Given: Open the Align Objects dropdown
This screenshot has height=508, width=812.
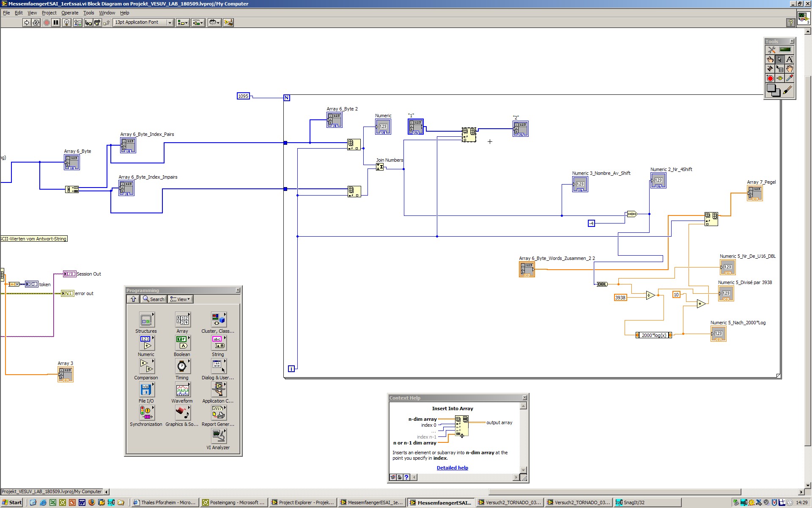Looking at the screenshot, I should point(183,22).
